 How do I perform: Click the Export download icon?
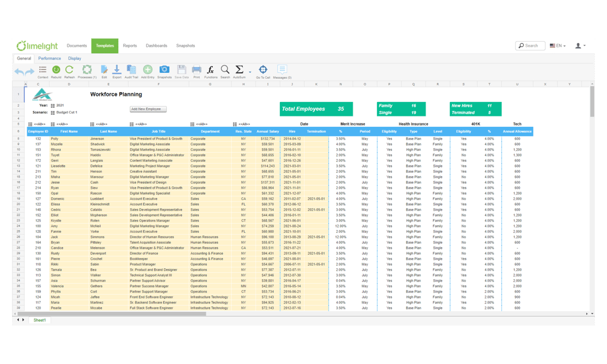pos(117,70)
